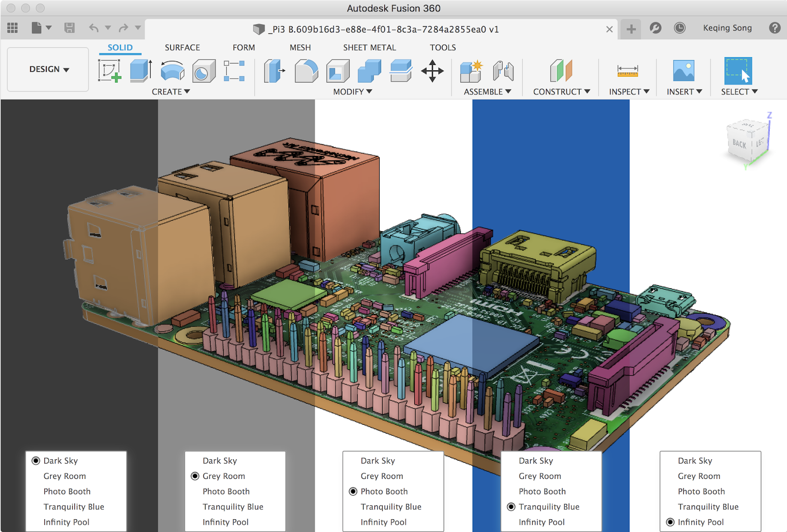Click the Undo arrow

click(93, 28)
